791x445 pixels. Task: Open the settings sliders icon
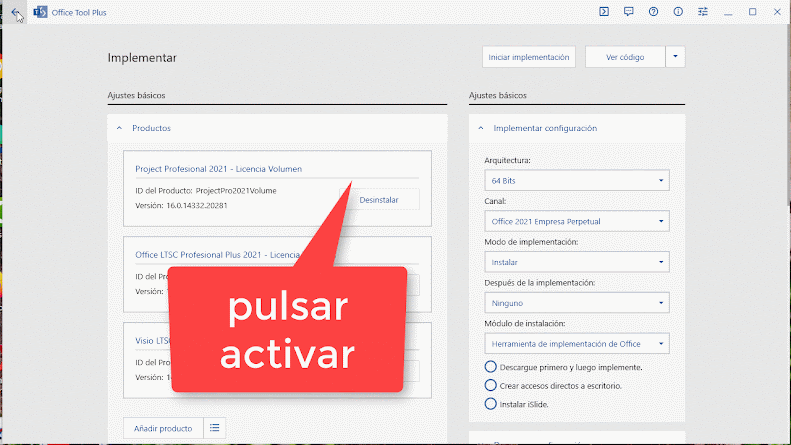703,12
